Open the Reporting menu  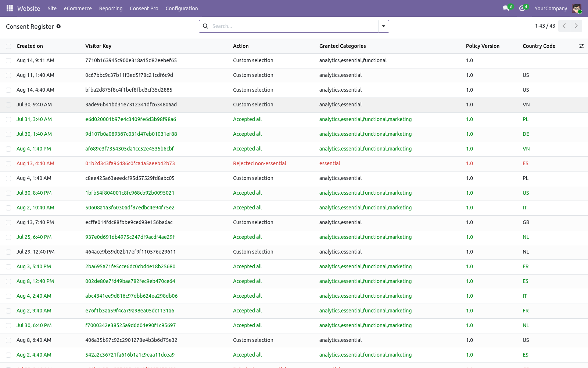click(111, 8)
